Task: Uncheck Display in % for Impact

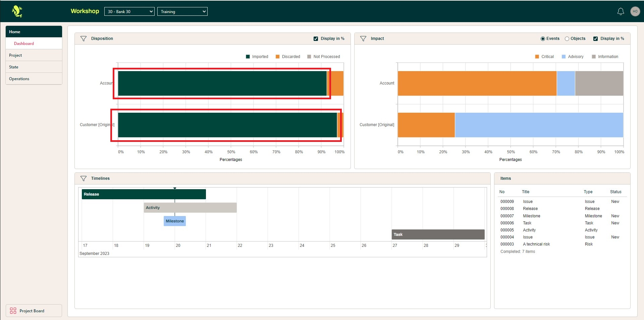Action: (595, 39)
